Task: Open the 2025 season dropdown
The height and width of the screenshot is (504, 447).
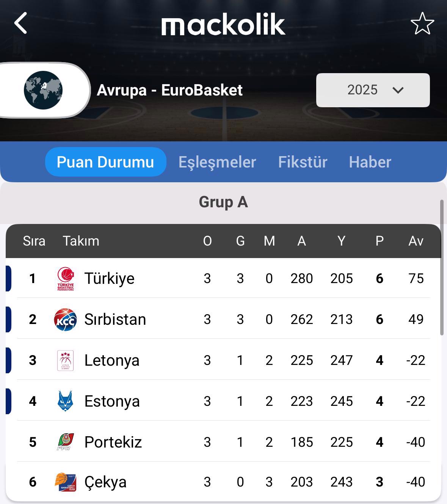Action: coord(373,90)
